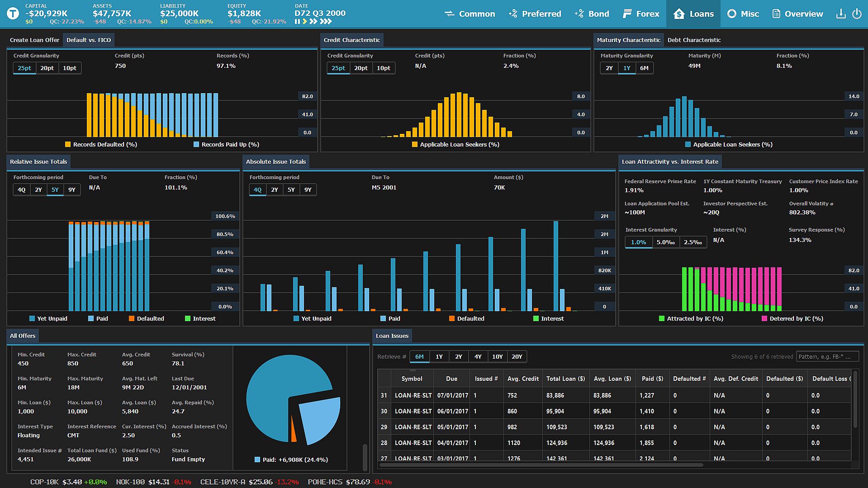Switch to the Create Loan Offer tab
The width and height of the screenshot is (868, 488).
point(34,40)
